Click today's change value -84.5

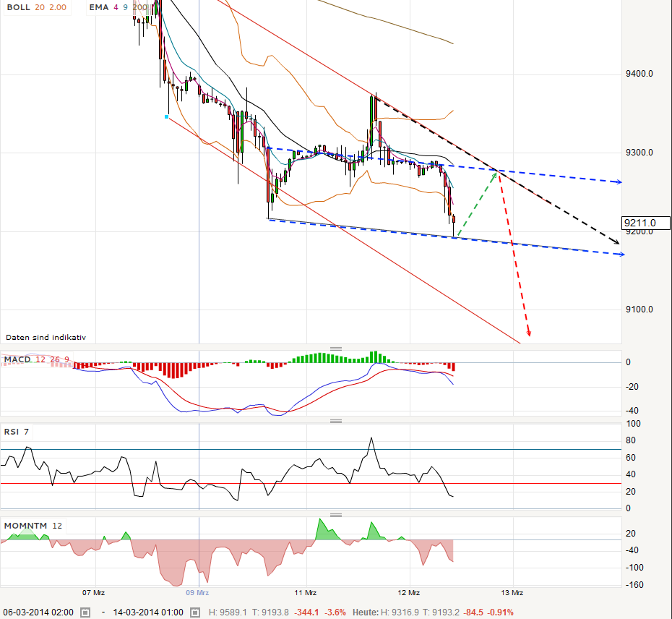[474, 612]
